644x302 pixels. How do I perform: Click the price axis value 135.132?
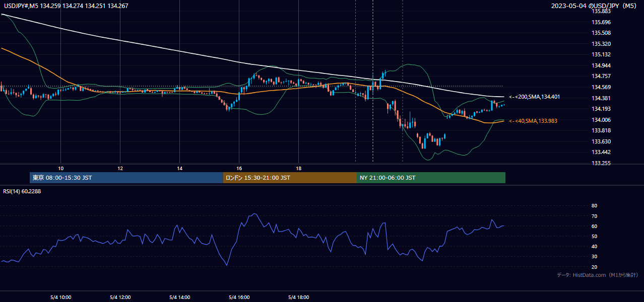(x=601, y=54)
